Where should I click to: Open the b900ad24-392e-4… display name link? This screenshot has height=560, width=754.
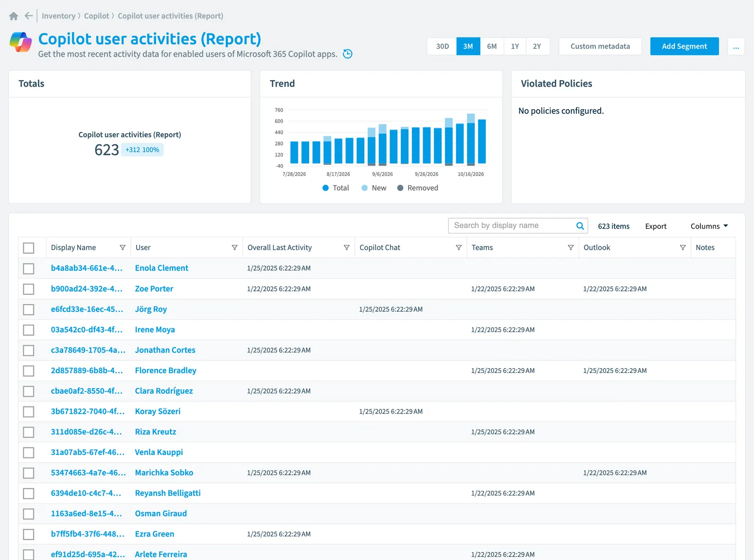click(x=87, y=289)
